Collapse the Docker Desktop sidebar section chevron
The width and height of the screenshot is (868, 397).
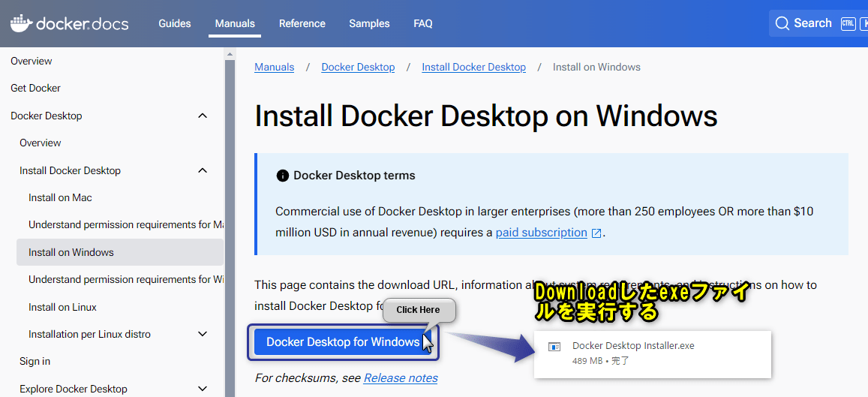(x=203, y=116)
